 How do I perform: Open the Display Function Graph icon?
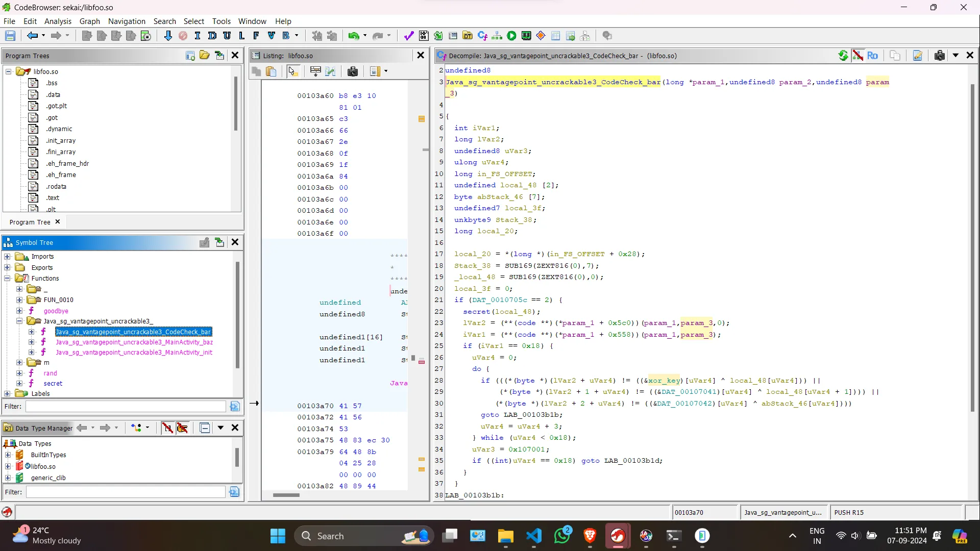(x=497, y=36)
